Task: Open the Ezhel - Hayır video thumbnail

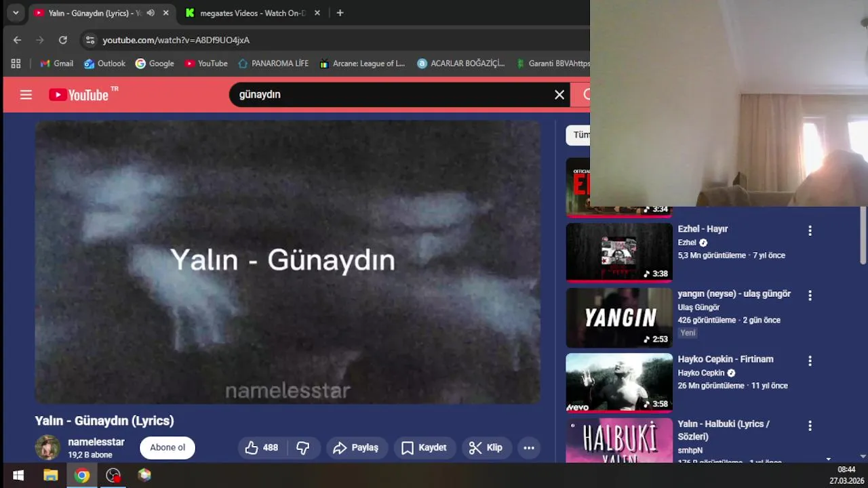Action: 619,252
